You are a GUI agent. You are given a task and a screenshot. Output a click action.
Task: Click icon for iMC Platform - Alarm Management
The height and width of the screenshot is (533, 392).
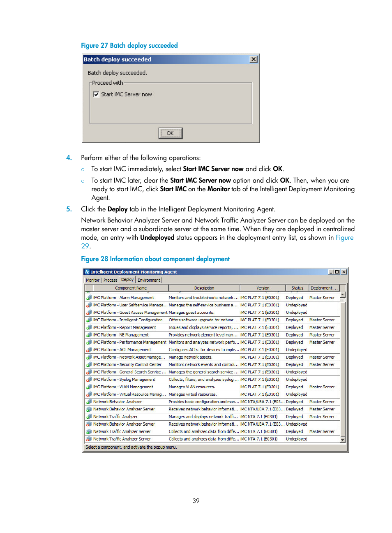tap(89, 297)
